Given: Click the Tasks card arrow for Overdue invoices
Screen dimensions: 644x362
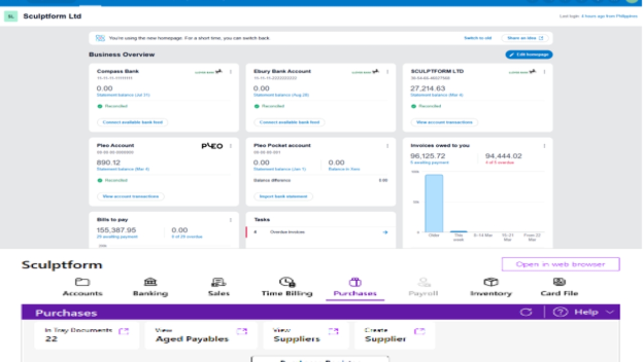Looking at the screenshot, I should click(x=385, y=232).
